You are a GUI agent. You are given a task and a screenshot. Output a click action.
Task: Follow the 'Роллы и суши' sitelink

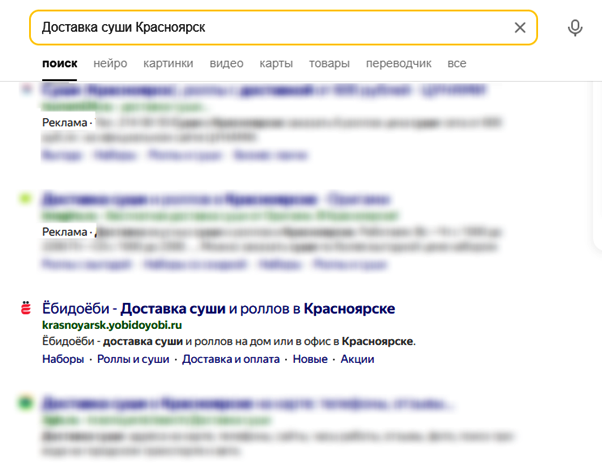tap(133, 359)
